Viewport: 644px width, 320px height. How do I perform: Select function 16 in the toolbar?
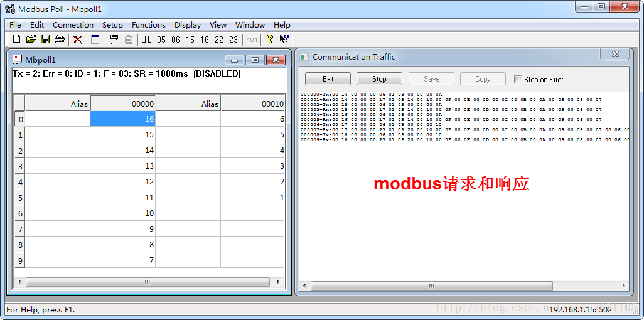pos(205,40)
